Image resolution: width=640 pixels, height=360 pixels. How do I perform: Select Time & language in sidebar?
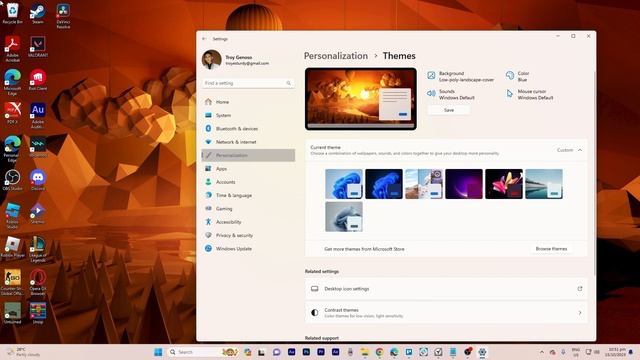pos(248,196)
